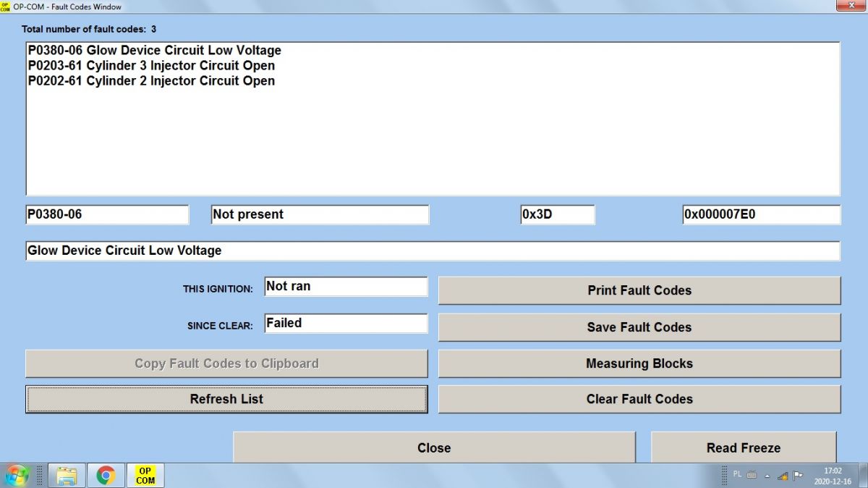Viewport: 868px width, 488px height.
Task: Click the P0380-06 code field
Action: [x=107, y=214]
